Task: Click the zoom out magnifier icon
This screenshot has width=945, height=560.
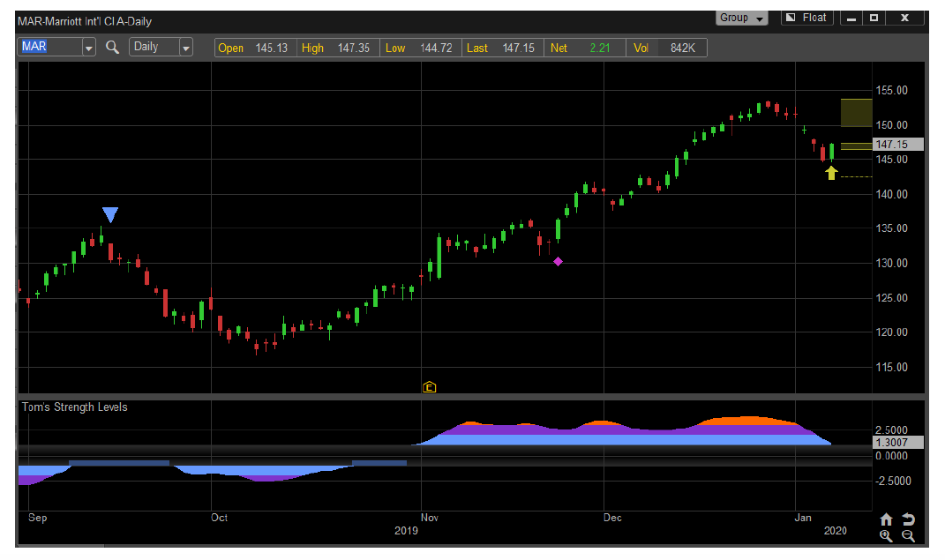Action: point(908,535)
